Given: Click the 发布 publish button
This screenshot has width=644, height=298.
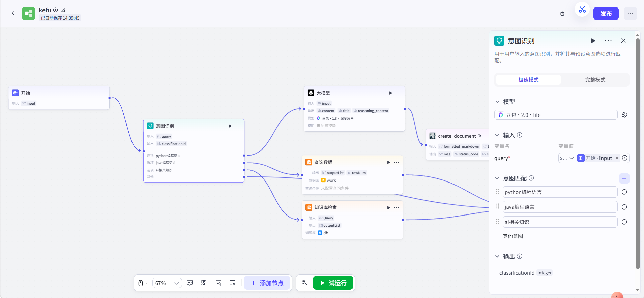Looking at the screenshot, I should coord(606,13).
